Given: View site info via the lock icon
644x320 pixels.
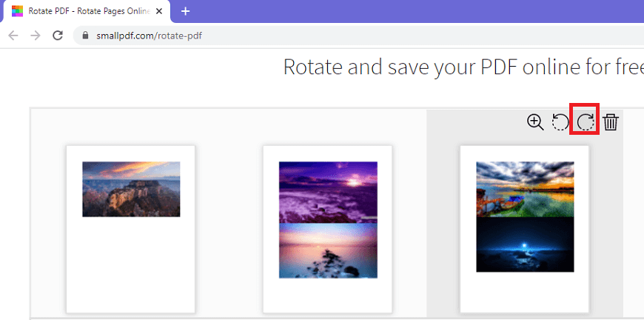Looking at the screenshot, I should coord(85,36).
